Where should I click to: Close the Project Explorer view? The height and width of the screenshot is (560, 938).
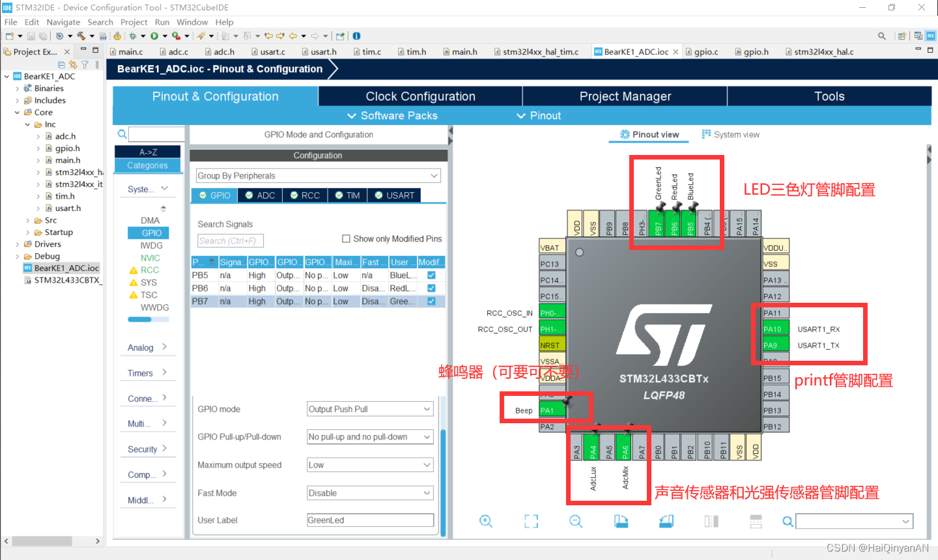pyautogui.click(x=67, y=51)
